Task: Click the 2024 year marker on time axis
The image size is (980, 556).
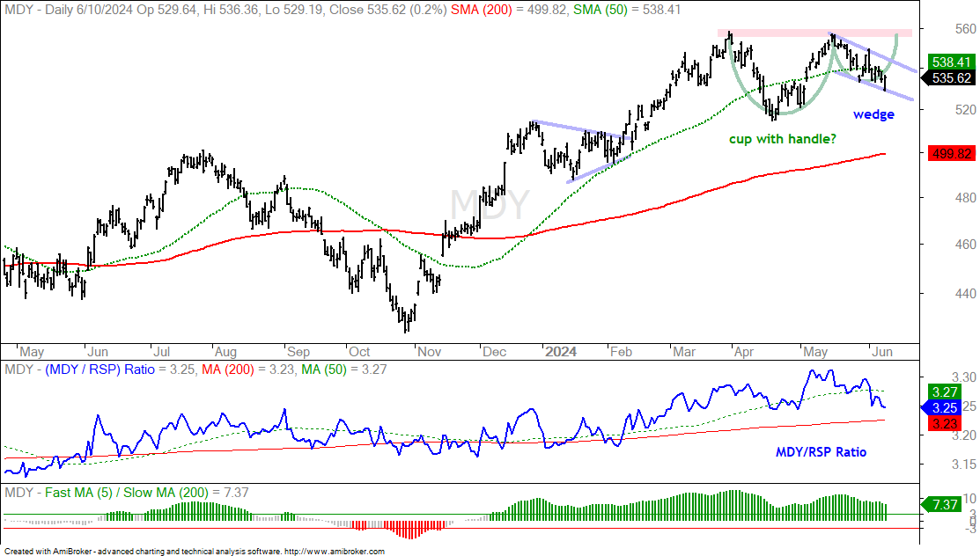Action: tap(561, 352)
